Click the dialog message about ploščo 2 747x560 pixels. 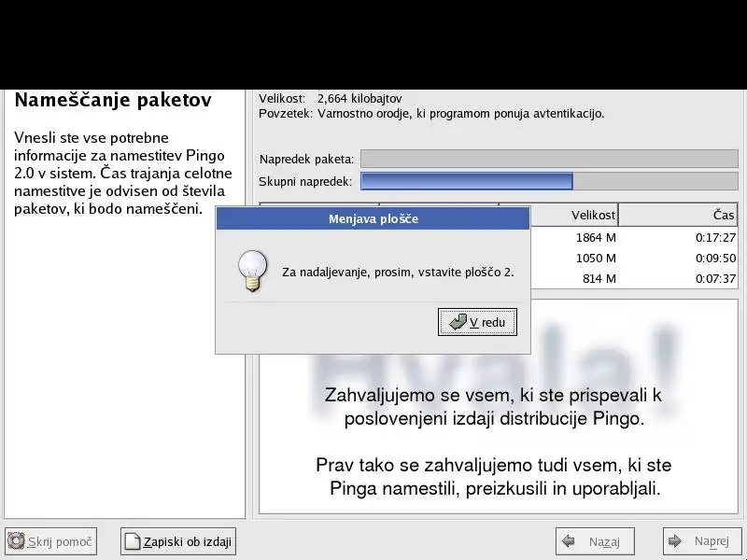tap(398, 273)
